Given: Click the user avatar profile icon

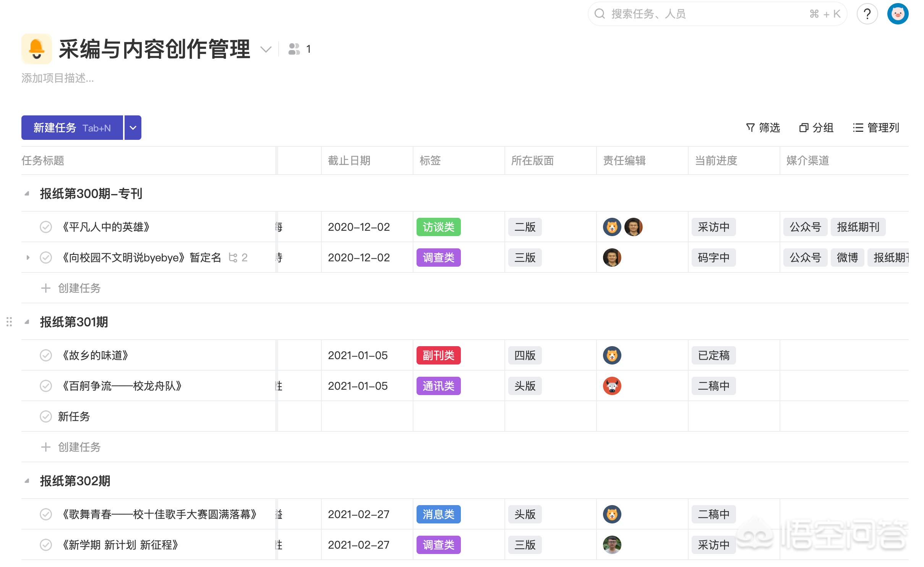Looking at the screenshot, I should [x=900, y=15].
